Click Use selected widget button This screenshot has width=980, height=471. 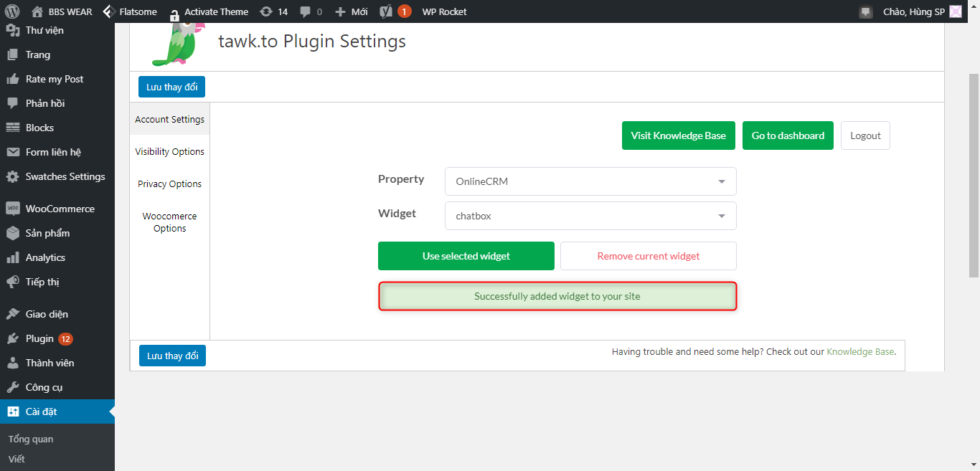(466, 256)
